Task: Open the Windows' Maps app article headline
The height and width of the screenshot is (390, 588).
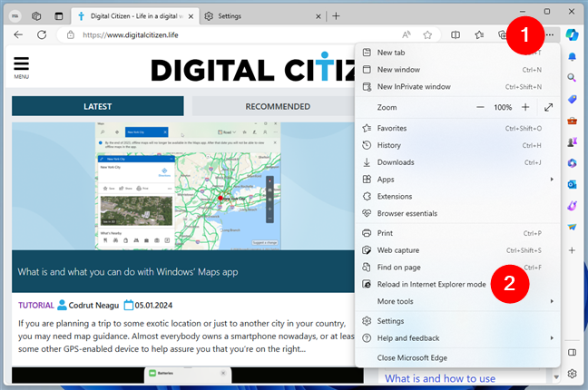Action: (x=128, y=272)
